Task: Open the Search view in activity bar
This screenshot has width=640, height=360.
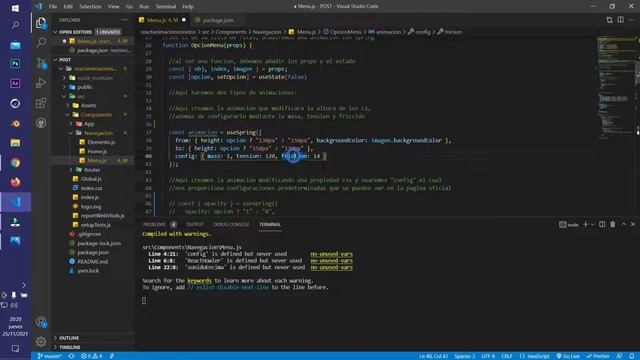Action: (41, 42)
